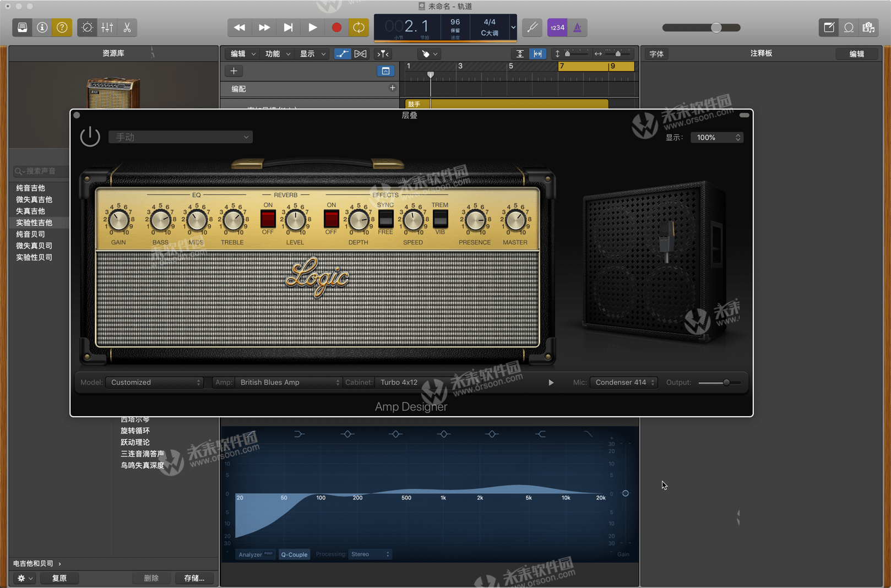Toggle the SYNC/FREE switch
This screenshot has height=588, width=891.
click(x=385, y=219)
